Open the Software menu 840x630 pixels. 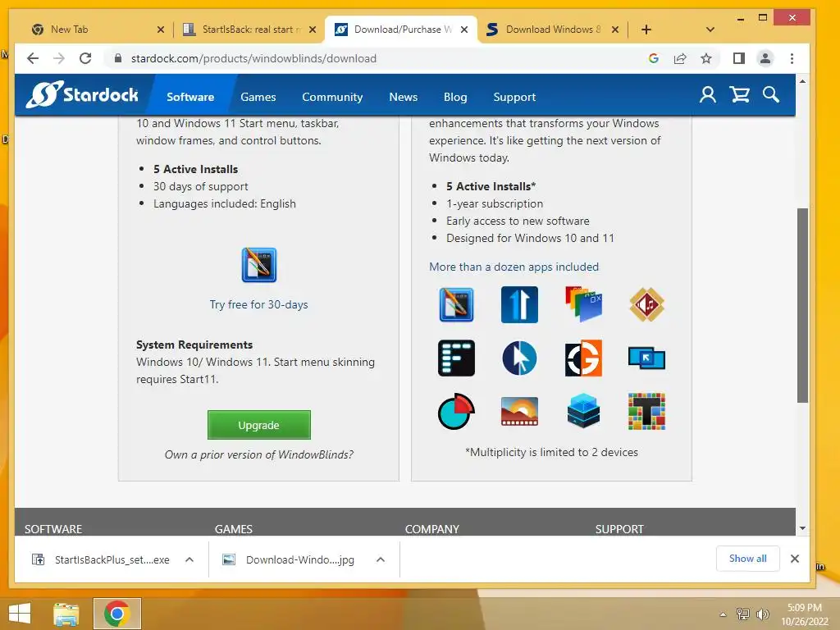point(190,97)
